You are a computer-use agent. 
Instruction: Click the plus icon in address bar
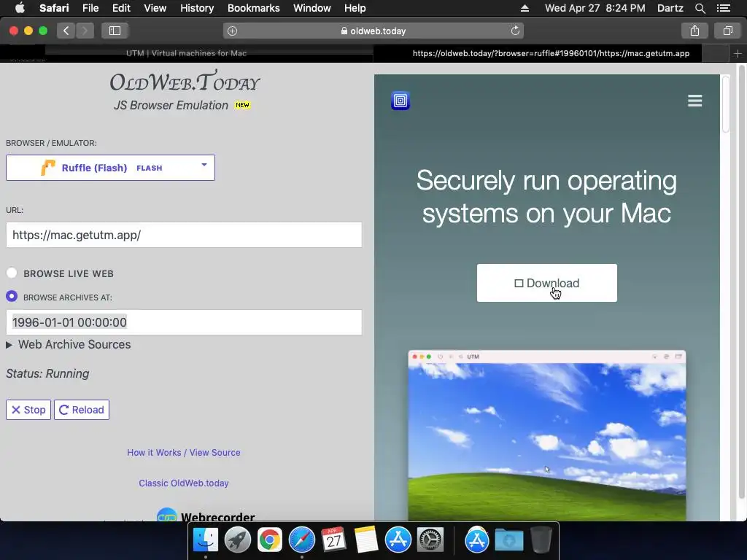[232, 31]
